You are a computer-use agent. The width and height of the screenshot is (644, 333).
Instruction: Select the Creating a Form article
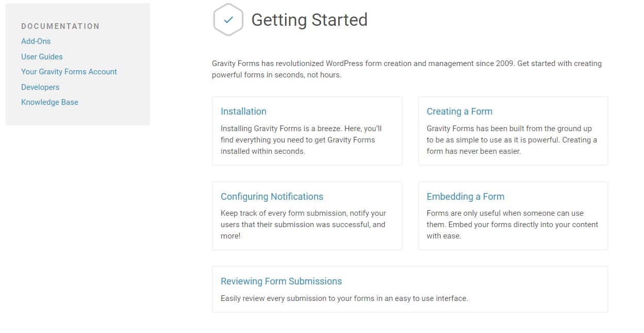click(459, 111)
